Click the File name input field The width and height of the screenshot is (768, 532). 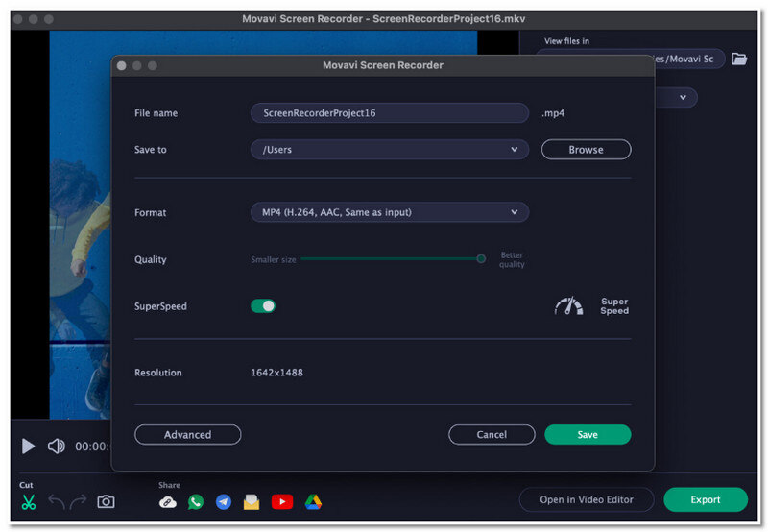click(x=389, y=113)
